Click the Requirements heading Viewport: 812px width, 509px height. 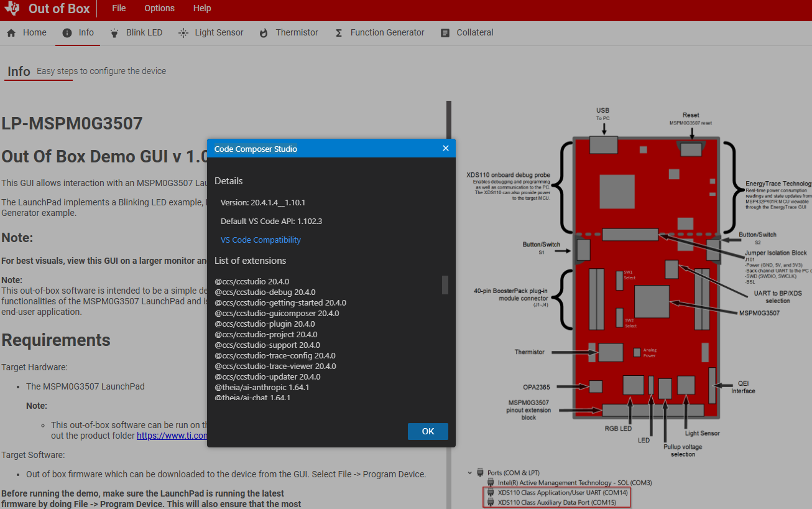coord(56,340)
